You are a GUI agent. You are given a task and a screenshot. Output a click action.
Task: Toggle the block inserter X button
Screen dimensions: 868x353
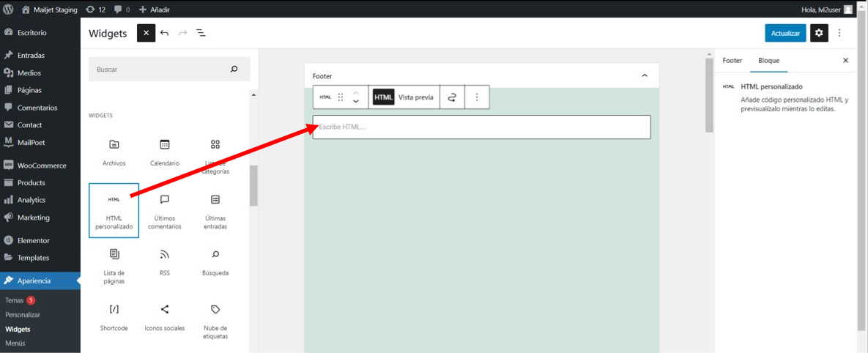(x=146, y=33)
